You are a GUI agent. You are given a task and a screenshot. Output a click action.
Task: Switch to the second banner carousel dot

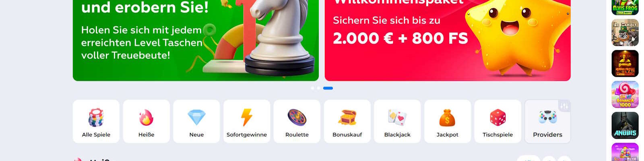[318, 88]
